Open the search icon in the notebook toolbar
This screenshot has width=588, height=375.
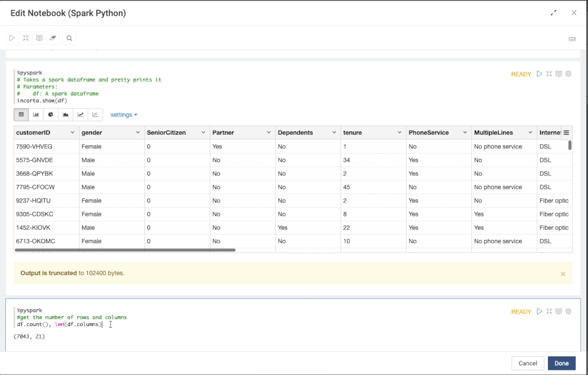(x=70, y=38)
